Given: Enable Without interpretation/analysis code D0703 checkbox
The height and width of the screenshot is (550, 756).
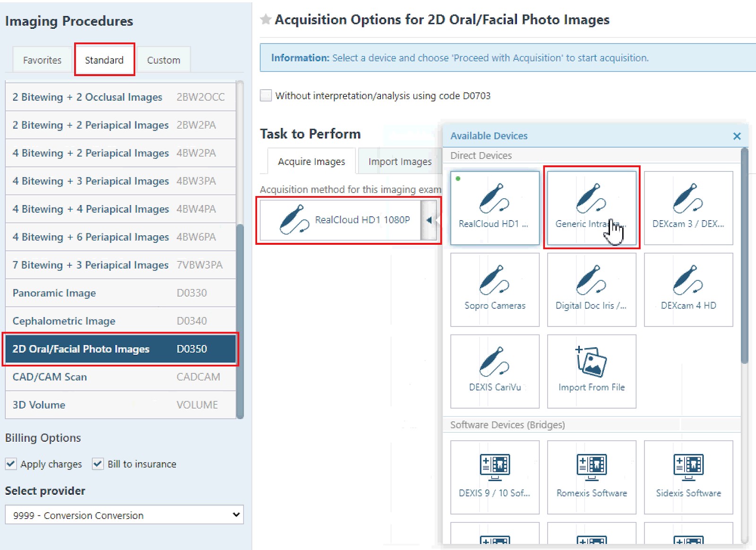Looking at the screenshot, I should click(266, 95).
